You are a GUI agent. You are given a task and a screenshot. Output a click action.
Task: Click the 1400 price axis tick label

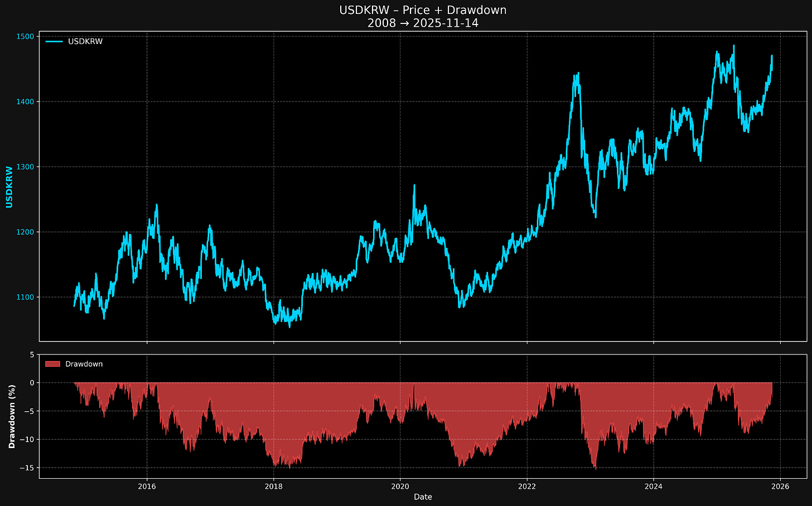click(26, 102)
